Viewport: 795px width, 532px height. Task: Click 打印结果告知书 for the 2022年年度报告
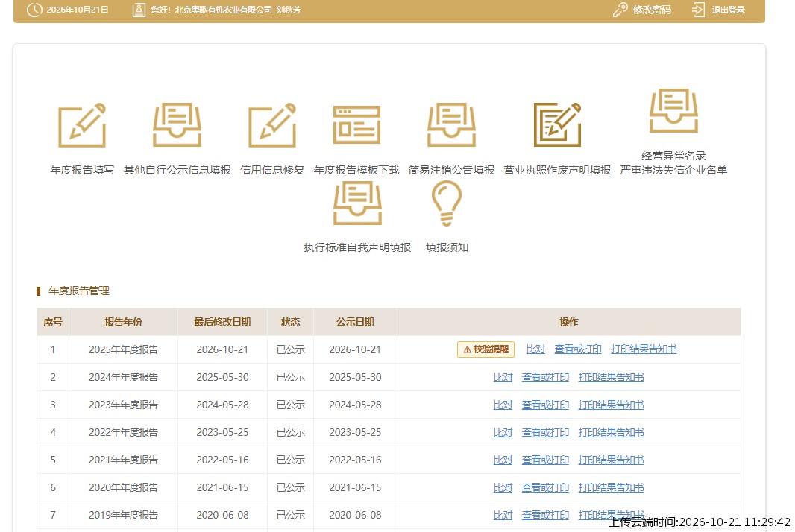click(x=611, y=432)
